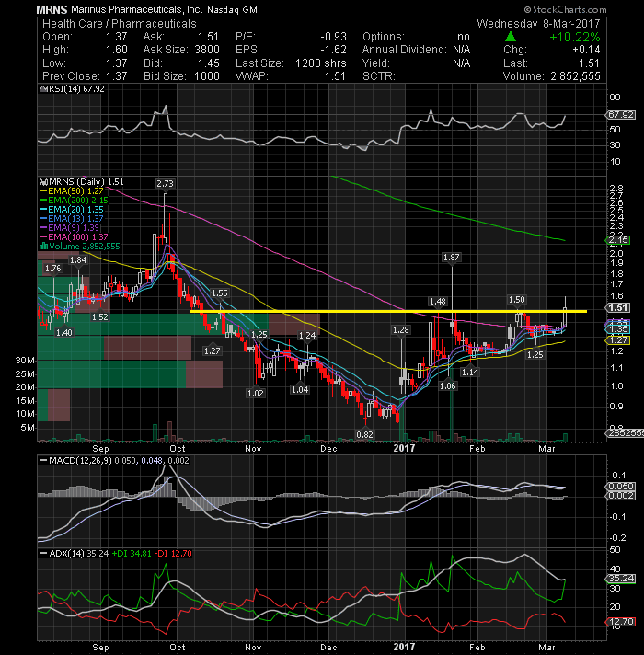Select the pink EMA(100) legend dash
This screenshot has width=644, height=655.
click(43, 237)
